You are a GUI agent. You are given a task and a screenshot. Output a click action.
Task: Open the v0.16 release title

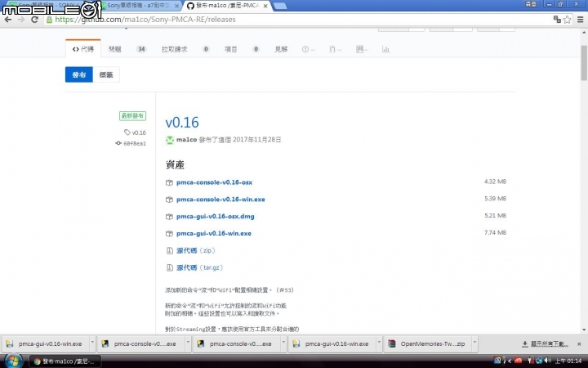182,123
